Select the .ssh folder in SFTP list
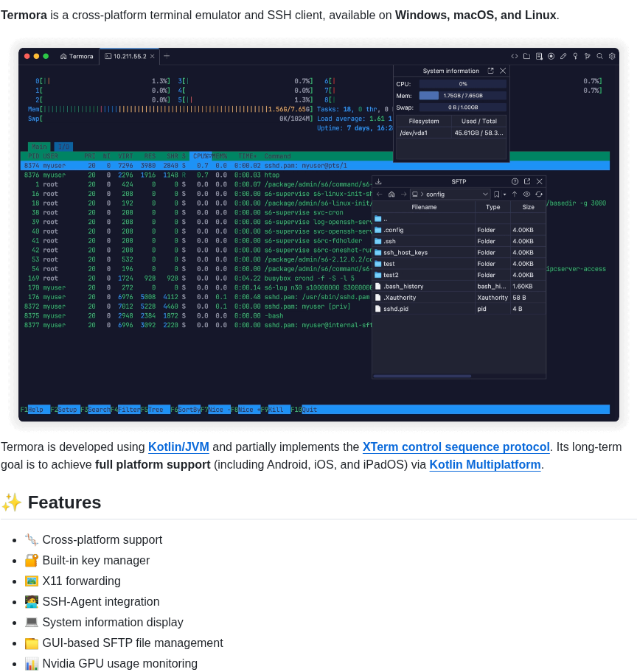 [x=459, y=241]
